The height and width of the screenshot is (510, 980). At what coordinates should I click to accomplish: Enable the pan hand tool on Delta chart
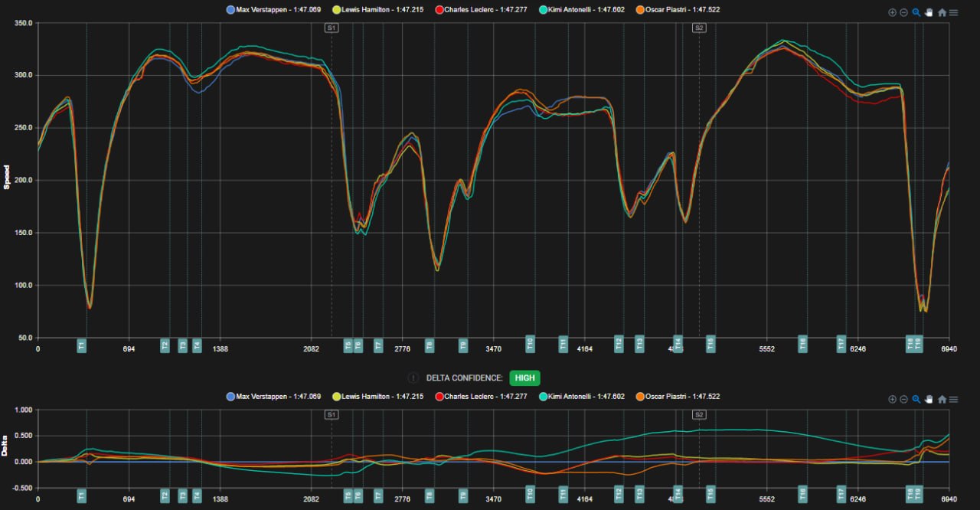click(x=928, y=399)
